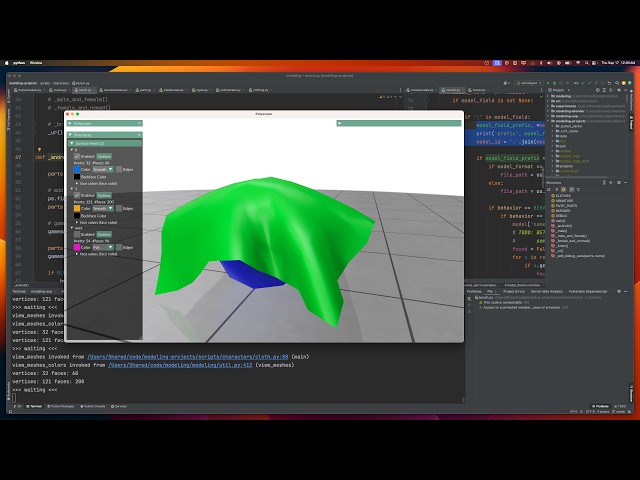The image size is (640, 480).
Task: Open the gear options in Project panel header
Action: tap(619, 90)
